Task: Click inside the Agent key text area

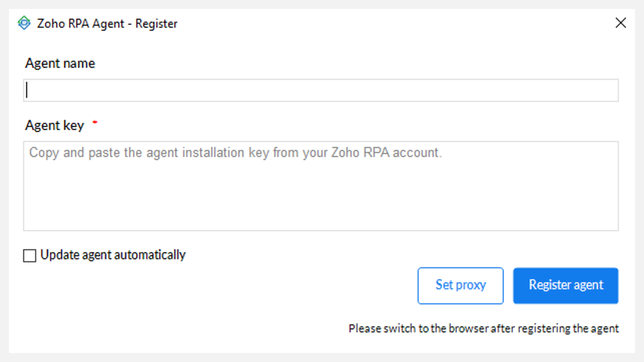Action: coord(321,186)
